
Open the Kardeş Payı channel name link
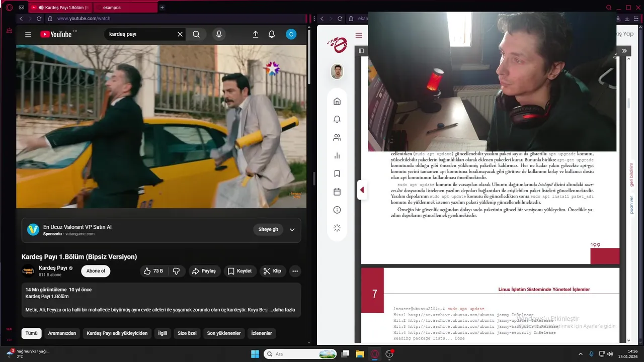(x=53, y=268)
